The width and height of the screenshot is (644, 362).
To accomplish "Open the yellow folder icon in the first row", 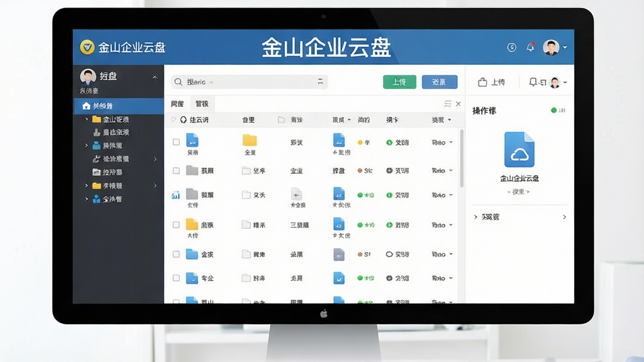I will tap(250, 140).
